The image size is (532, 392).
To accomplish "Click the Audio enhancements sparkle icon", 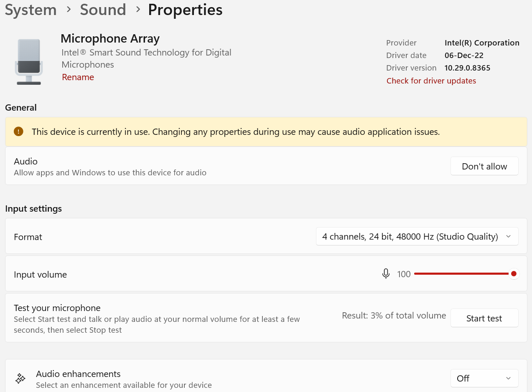I will tap(20, 379).
